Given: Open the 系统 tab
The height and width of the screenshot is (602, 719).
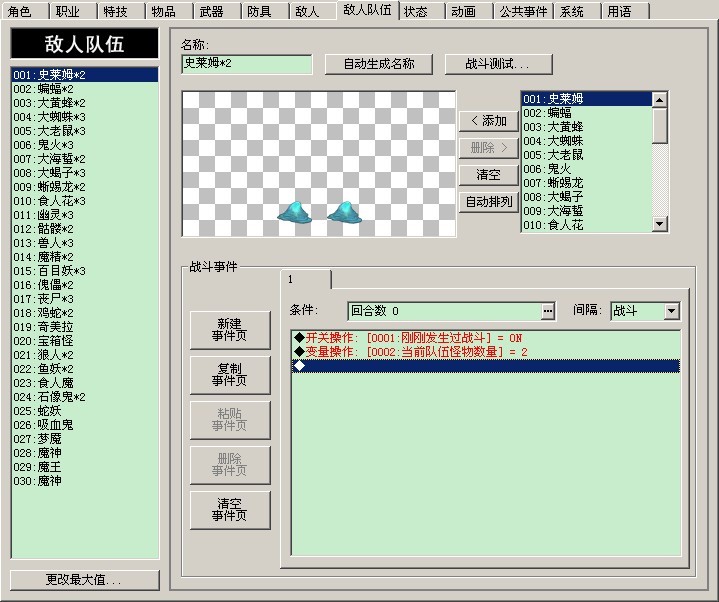Looking at the screenshot, I should coord(577,11).
